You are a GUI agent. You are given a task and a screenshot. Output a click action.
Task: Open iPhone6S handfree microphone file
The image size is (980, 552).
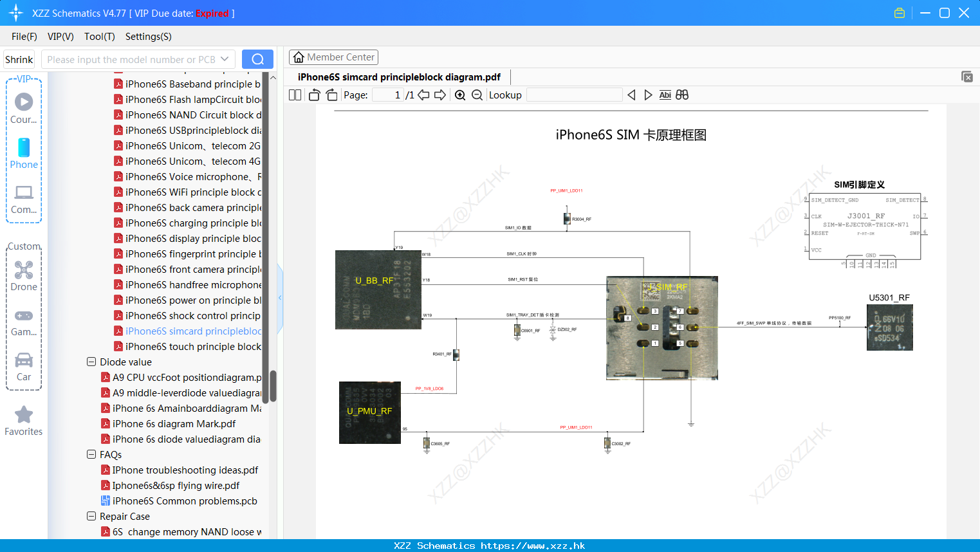pos(187,284)
